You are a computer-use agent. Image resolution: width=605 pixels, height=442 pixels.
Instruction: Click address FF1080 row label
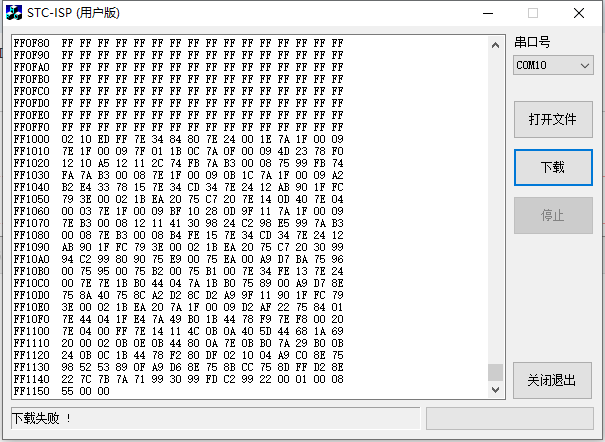pyautogui.click(x=32, y=235)
